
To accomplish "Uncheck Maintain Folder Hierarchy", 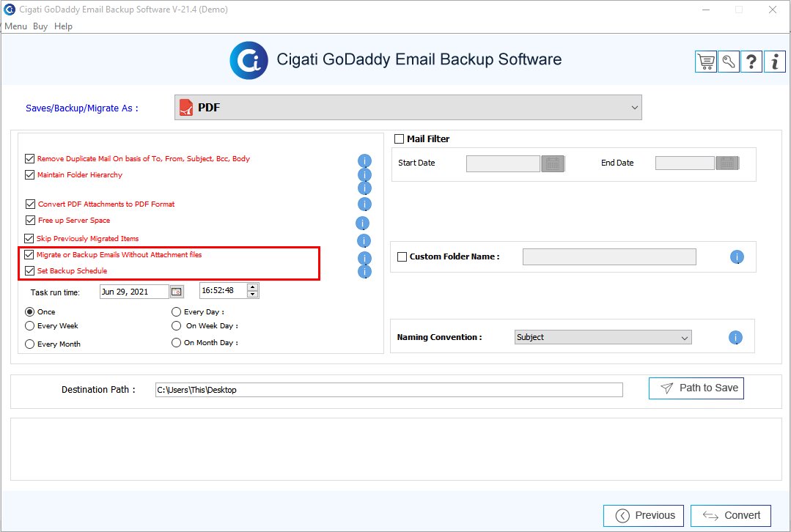I will 30,174.
